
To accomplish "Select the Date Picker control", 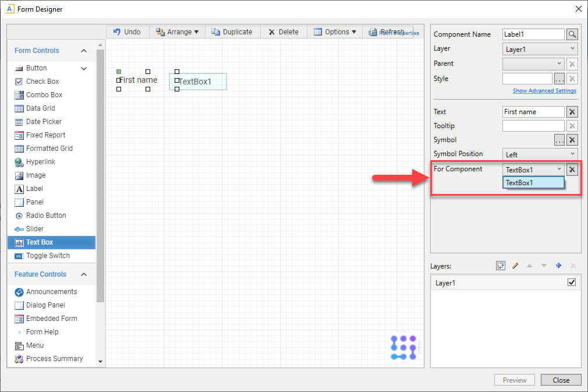I will 44,122.
